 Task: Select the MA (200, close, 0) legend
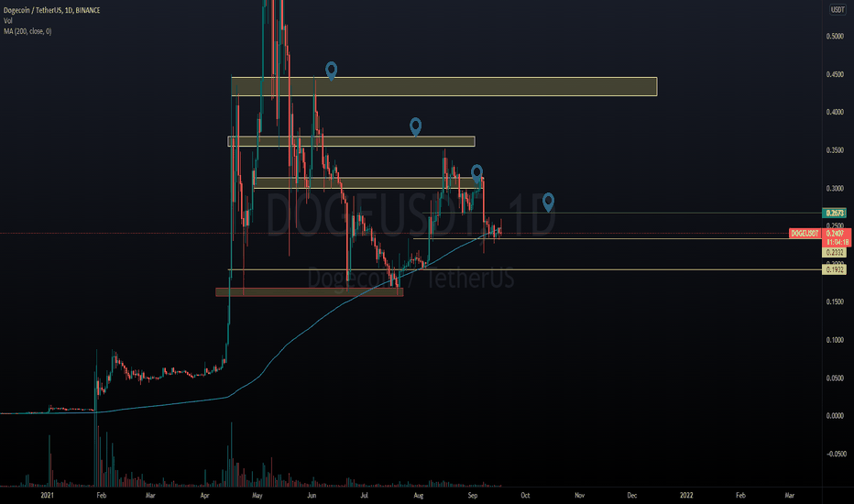27,31
